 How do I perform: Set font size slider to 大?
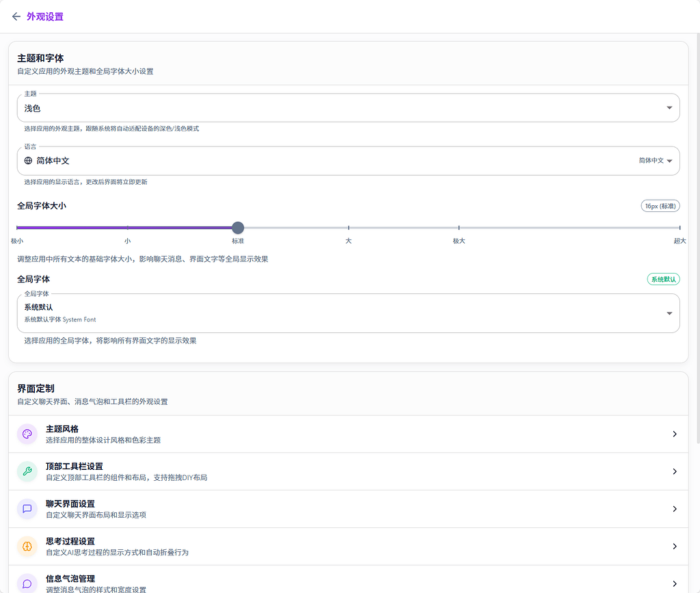349,228
